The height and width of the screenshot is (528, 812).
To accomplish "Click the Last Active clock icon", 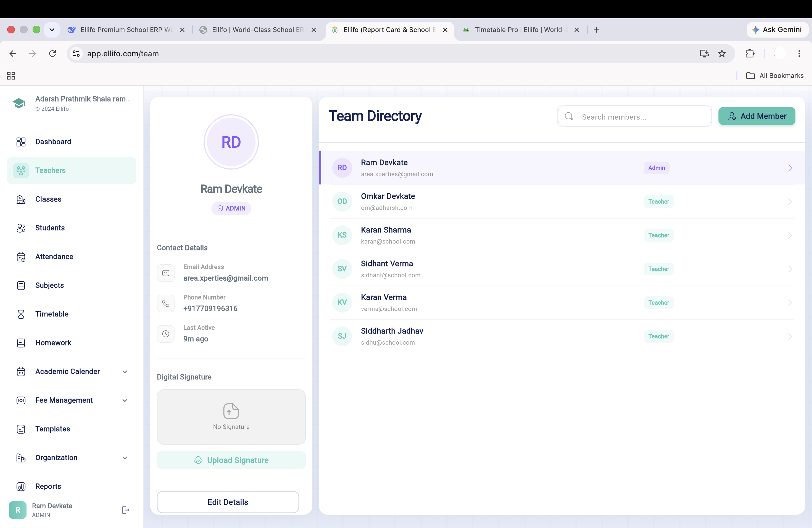I will 165,334.
